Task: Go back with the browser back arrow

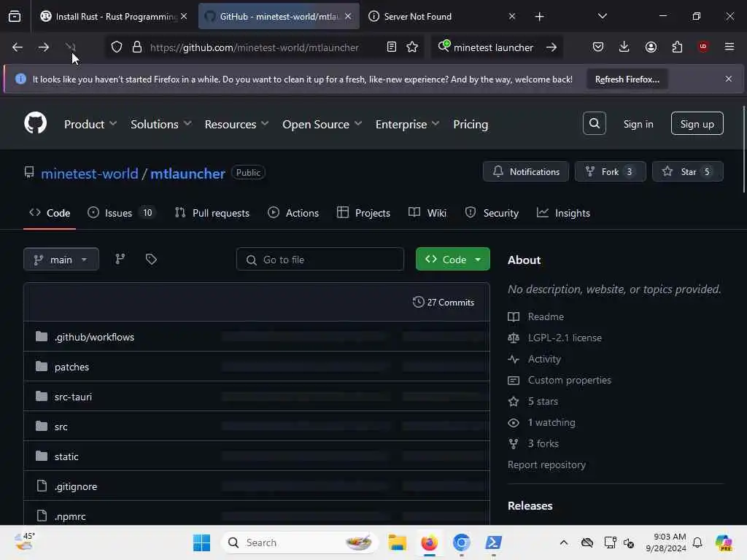Action: 18,47
